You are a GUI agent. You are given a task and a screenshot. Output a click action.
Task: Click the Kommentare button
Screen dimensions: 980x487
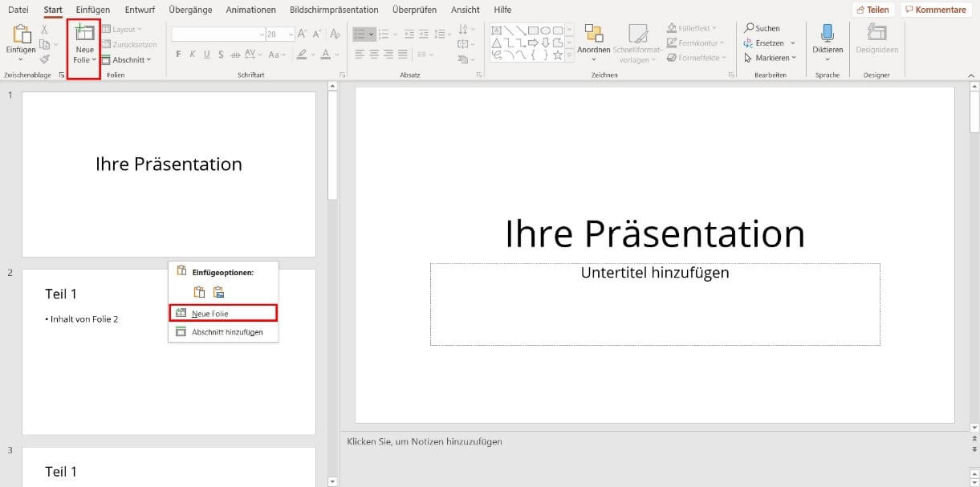tap(935, 10)
